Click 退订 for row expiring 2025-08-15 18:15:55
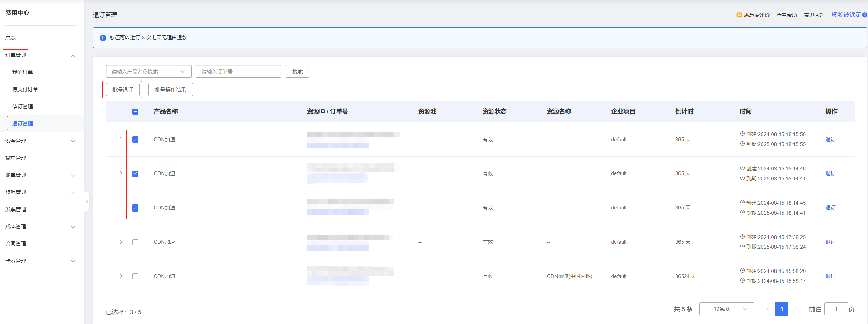This screenshot has width=868, height=324. pos(830,140)
